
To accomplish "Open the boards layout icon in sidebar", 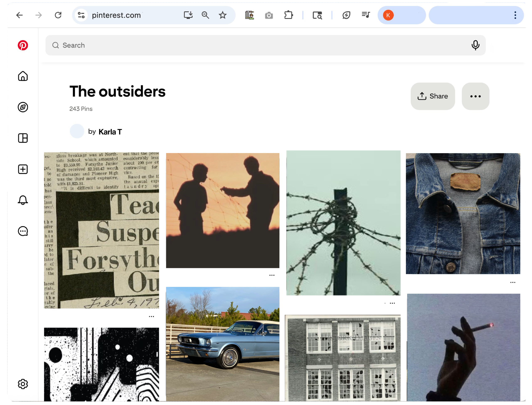I will [x=23, y=138].
